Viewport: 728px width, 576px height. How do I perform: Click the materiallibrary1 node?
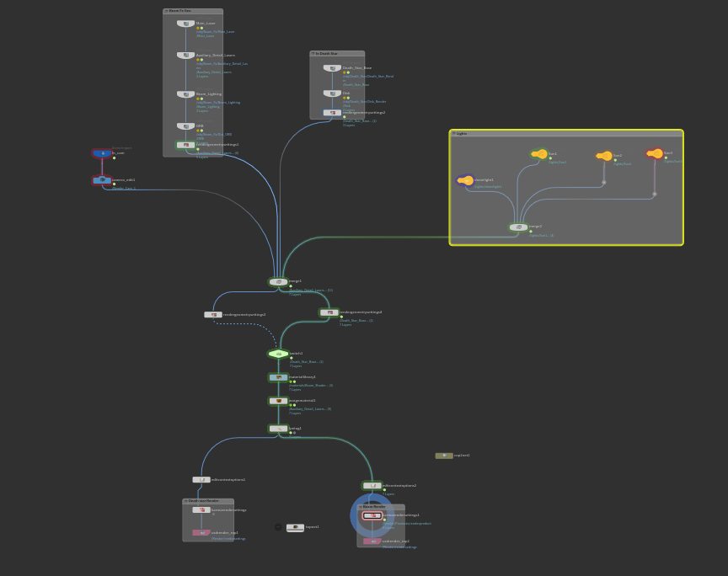pos(278,377)
